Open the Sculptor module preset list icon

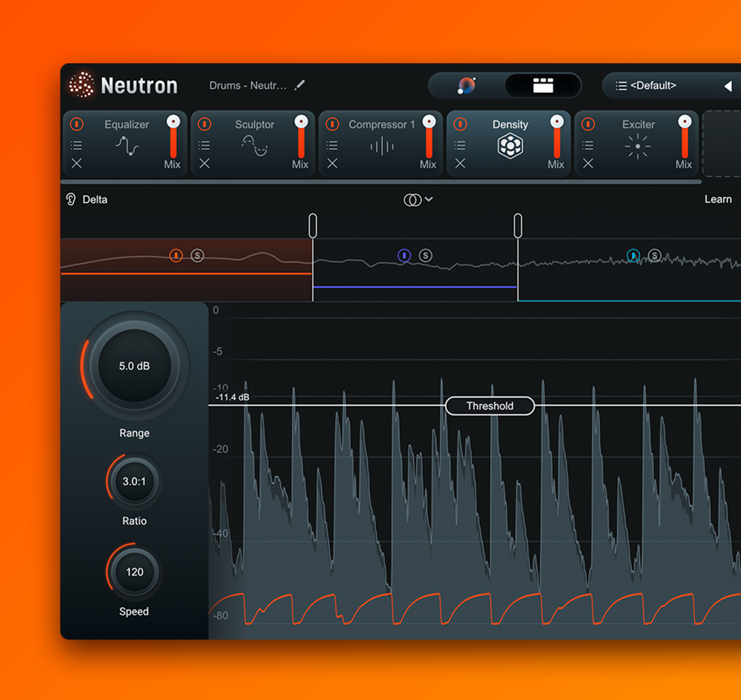click(x=204, y=145)
